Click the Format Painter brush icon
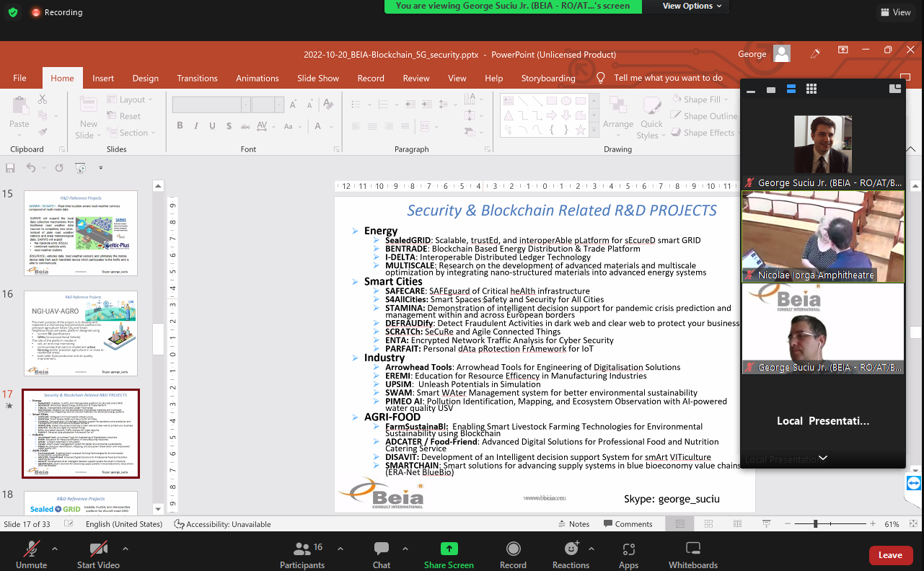This screenshot has width=924, height=571. click(x=43, y=132)
